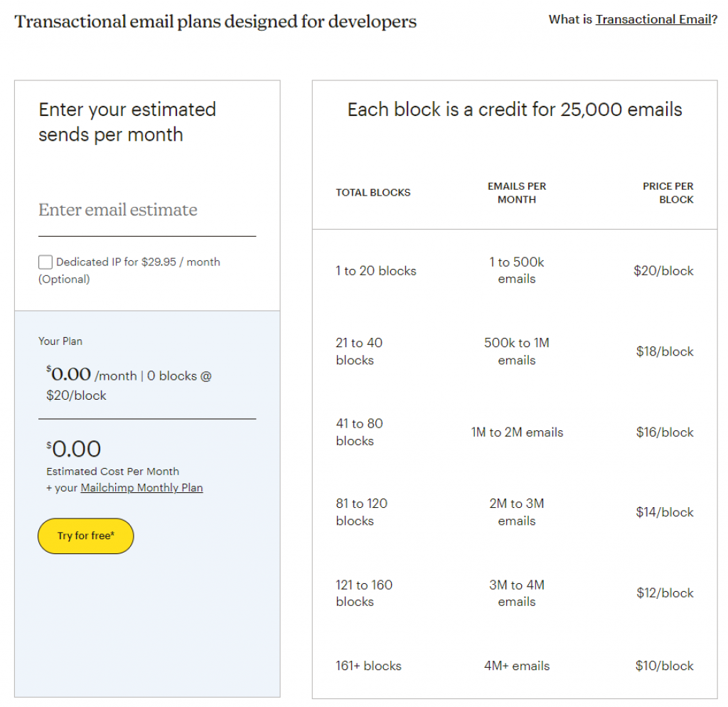The height and width of the screenshot is (707, 728).
Task: Enable the Dedicated IP for $29.95 checkbox
Action: 45,262
